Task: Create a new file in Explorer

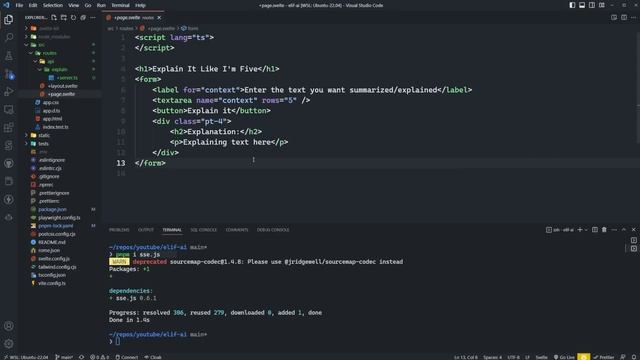Action: point(54,18)
